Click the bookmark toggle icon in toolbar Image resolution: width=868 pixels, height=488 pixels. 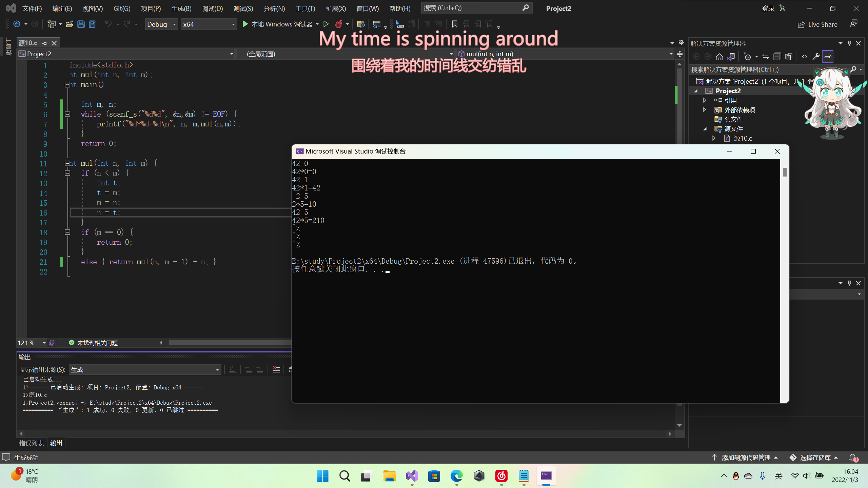(x=454, y=24)
